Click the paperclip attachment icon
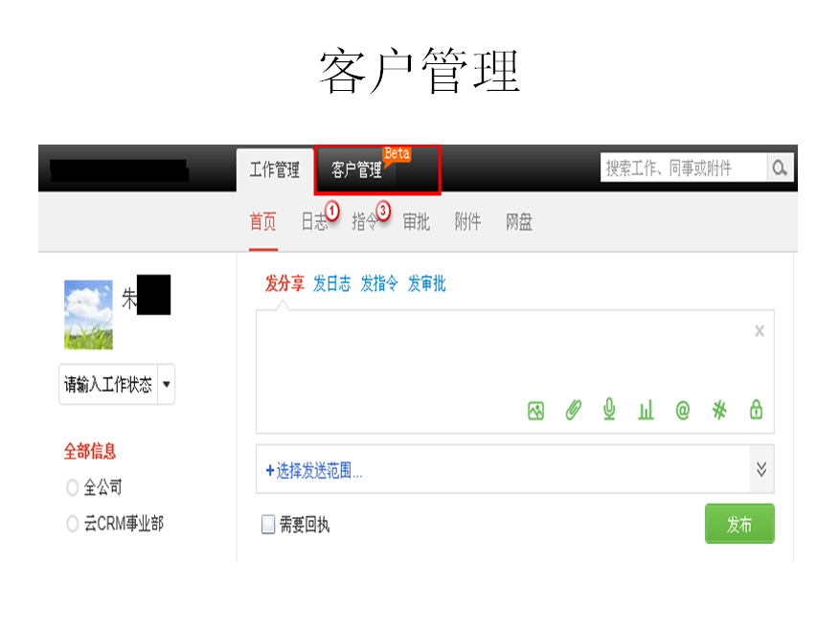The height and width of the screenshot is (629, 840). point(572,410)
